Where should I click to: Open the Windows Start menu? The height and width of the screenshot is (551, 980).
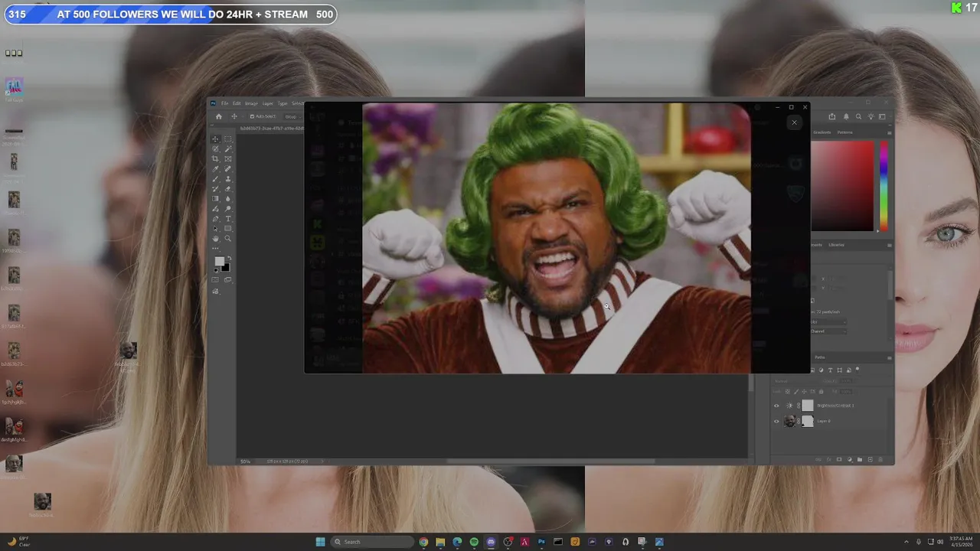click(x=320, y=542)
